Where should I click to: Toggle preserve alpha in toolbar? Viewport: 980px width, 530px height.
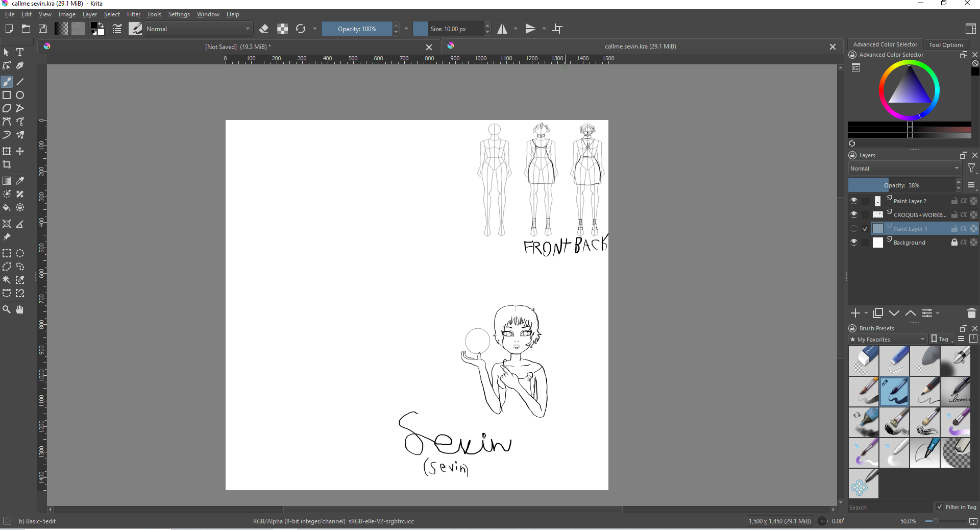[282, 29]
